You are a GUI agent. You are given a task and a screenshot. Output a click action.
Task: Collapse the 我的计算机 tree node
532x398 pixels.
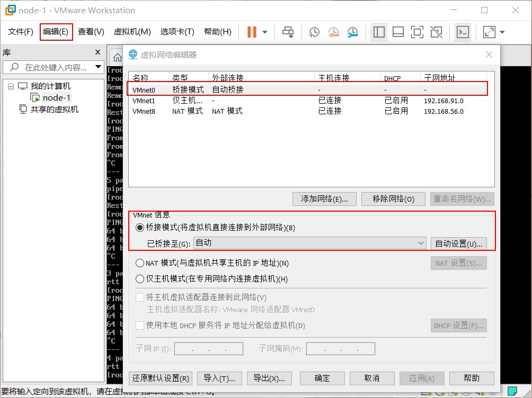pyautogui.click(x=11, y=86)
